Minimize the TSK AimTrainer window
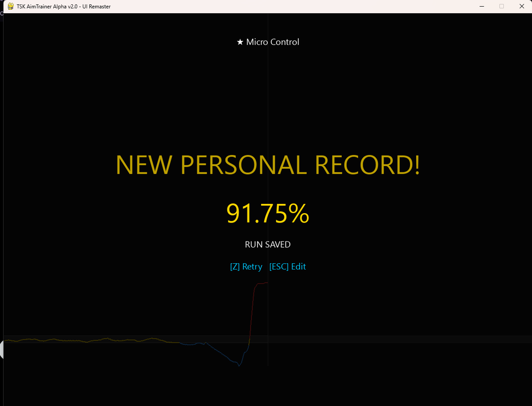The height and width of the screenshot is (406, 532). [481, 6]
